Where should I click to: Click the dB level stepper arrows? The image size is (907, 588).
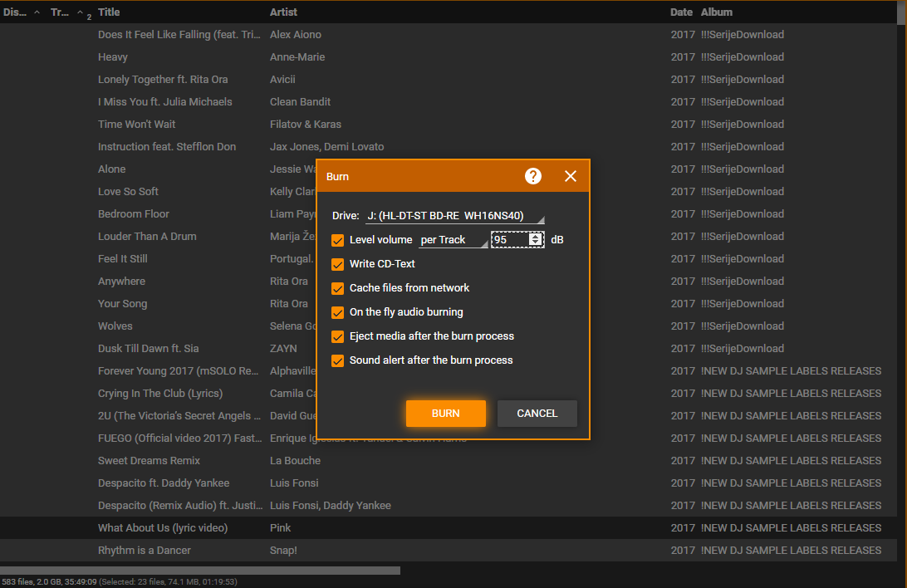click(536, 240)
